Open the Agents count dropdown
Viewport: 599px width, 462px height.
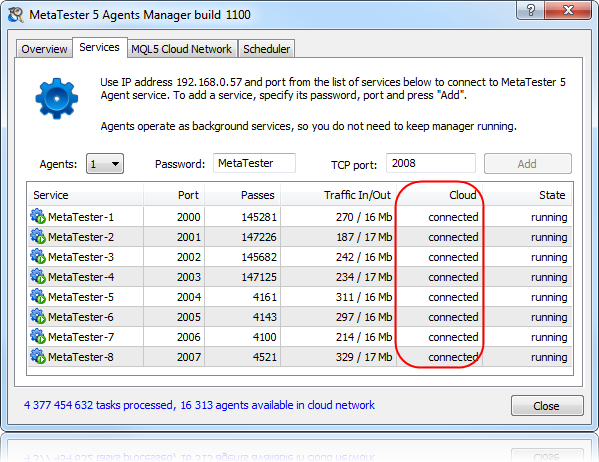pyautogui.click(x=105, y=164)
